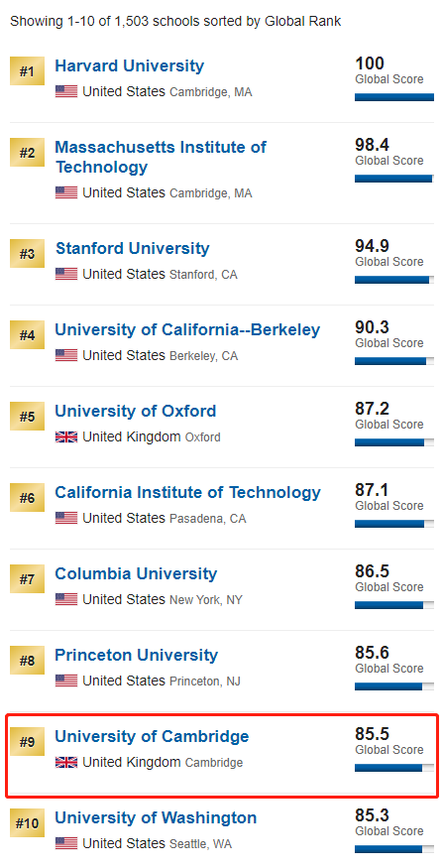
Task: Open California Institute of Technology link
Action: click(x=188, y=493)
